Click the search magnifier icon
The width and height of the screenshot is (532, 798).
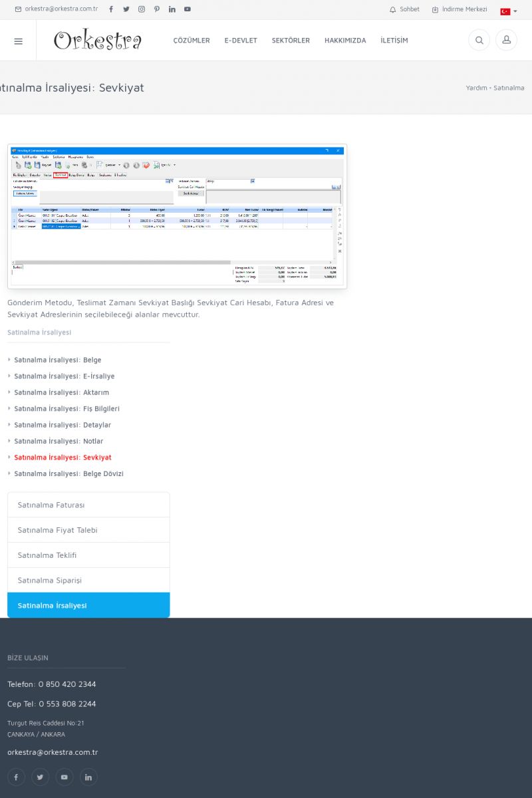point(479,41)
